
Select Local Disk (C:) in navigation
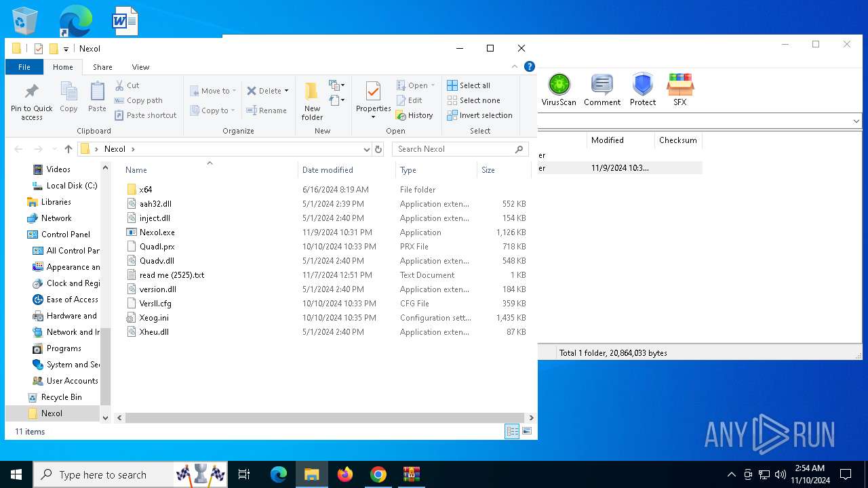tap(71, 186)
